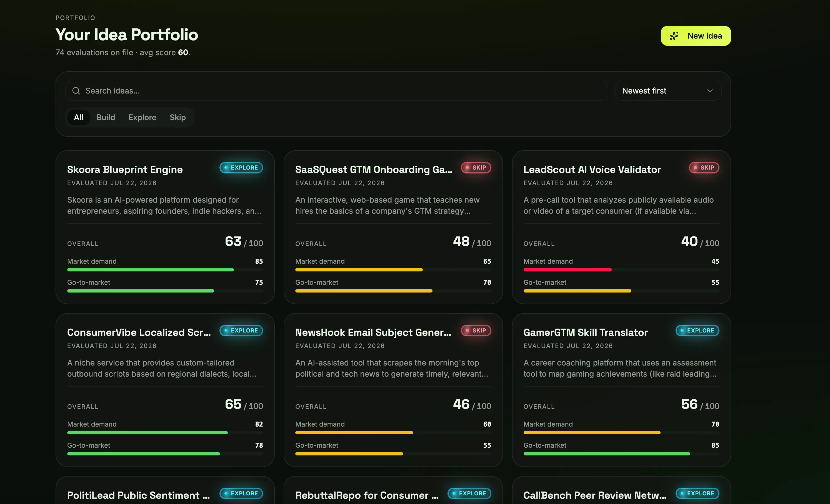
Task: Click the magnifier icon in the search bar
Action: (x=76, y=91)
